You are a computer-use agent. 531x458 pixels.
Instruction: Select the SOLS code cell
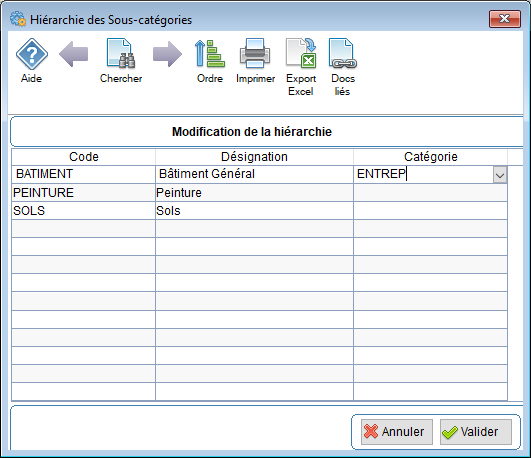click(x=84, y=211)
